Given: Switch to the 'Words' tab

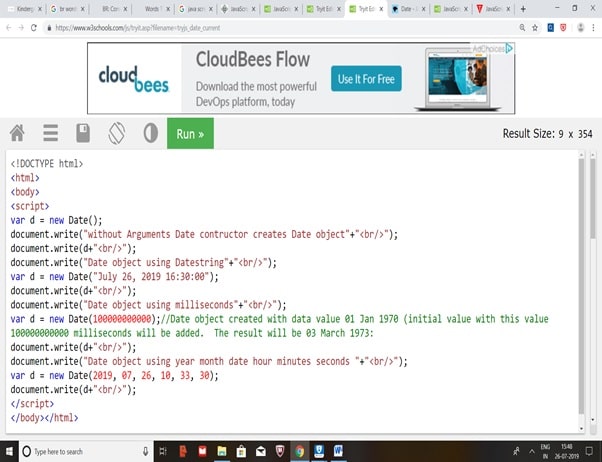Looking at the screenshot, I should [x=152, y=9].
